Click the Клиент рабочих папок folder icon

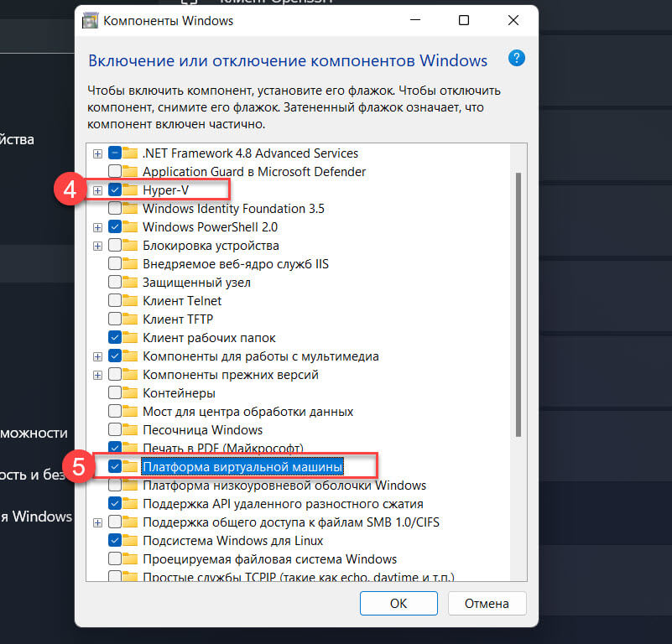tap(130, 337)
